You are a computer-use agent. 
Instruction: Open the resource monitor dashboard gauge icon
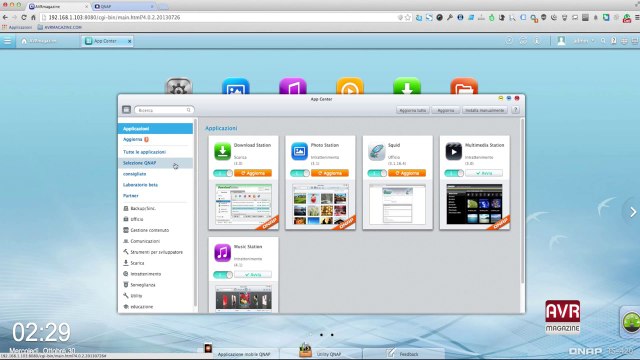click(631, 322)
